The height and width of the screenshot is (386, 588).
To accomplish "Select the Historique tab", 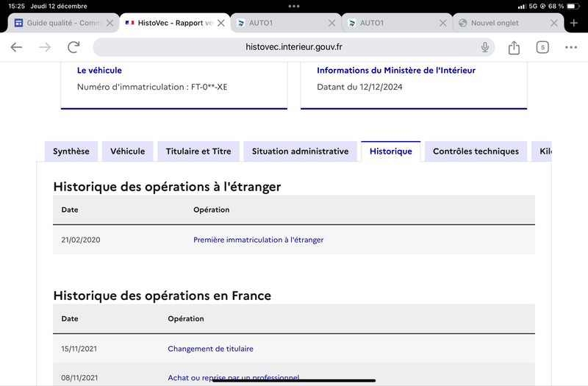I will 391,151.
